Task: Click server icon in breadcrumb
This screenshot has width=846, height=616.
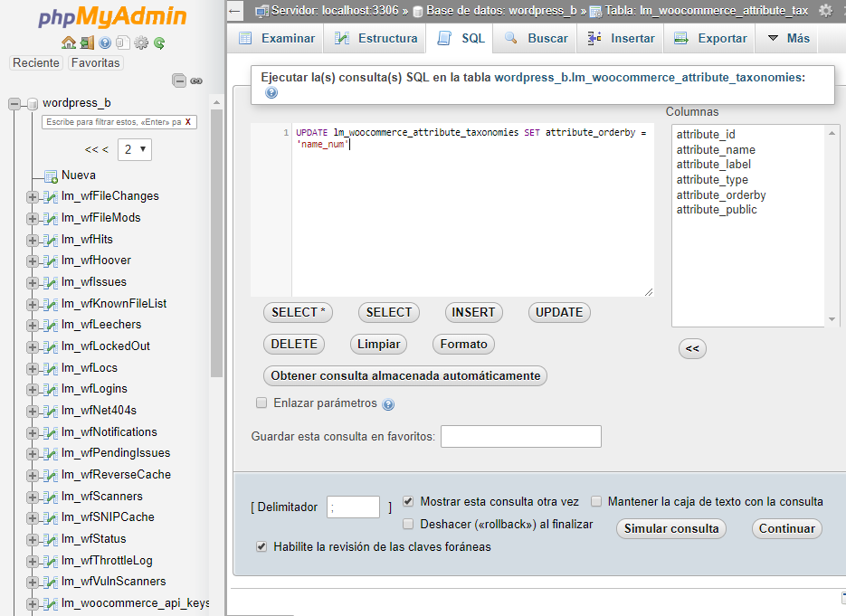Action: point(261,11)
